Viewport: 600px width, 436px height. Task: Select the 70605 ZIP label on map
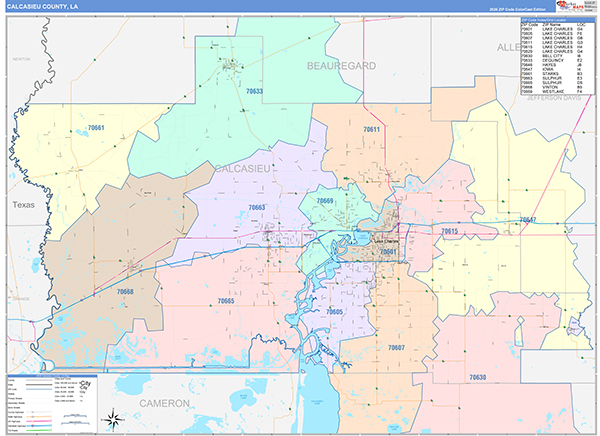334,312
